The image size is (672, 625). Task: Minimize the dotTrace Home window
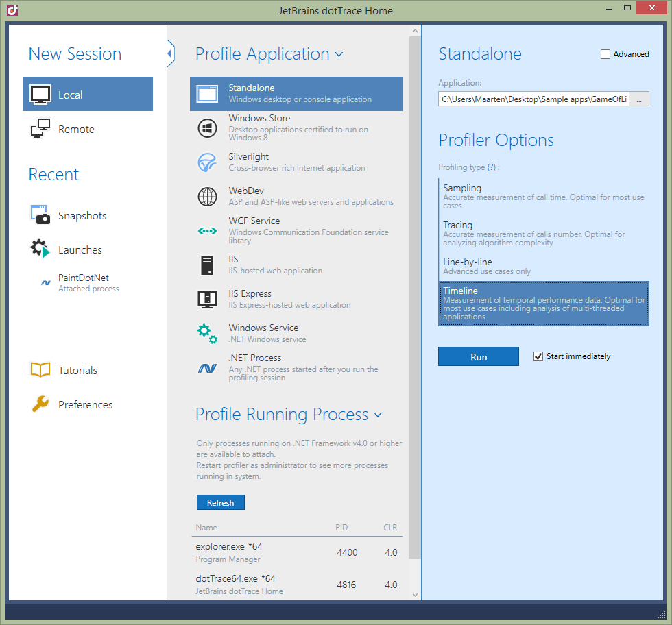tap(609, 9)
